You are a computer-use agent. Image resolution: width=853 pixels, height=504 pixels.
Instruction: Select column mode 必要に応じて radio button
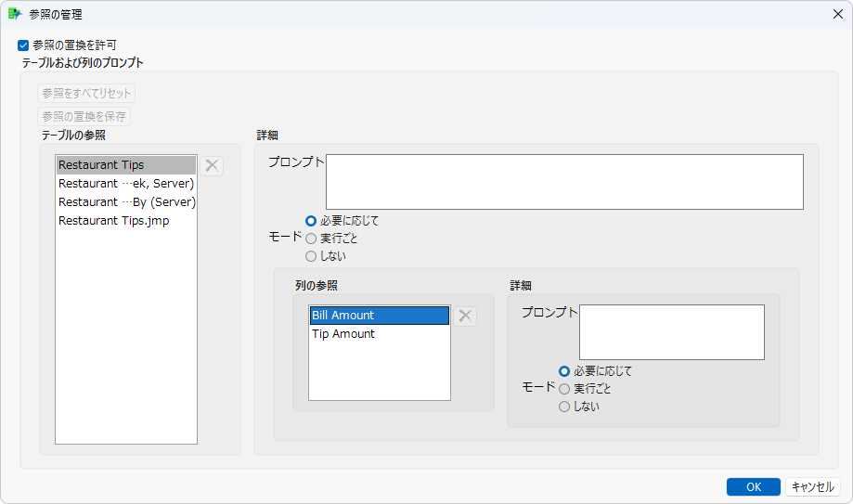[x=564, y=371]
